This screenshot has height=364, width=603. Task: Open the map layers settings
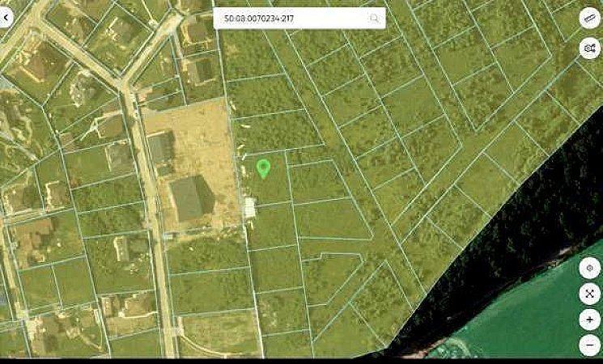tap(590, 49)
